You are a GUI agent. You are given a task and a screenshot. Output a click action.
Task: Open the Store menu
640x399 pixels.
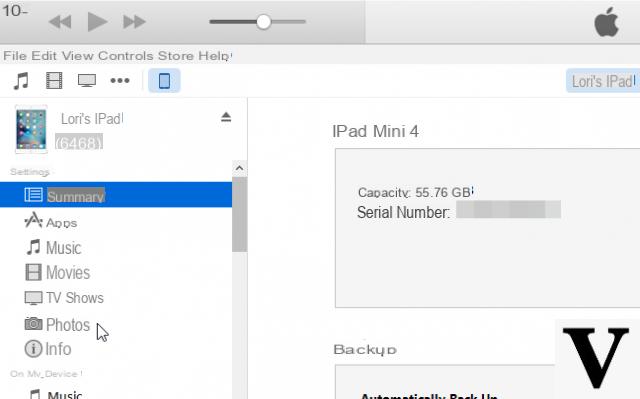[176, 55]
